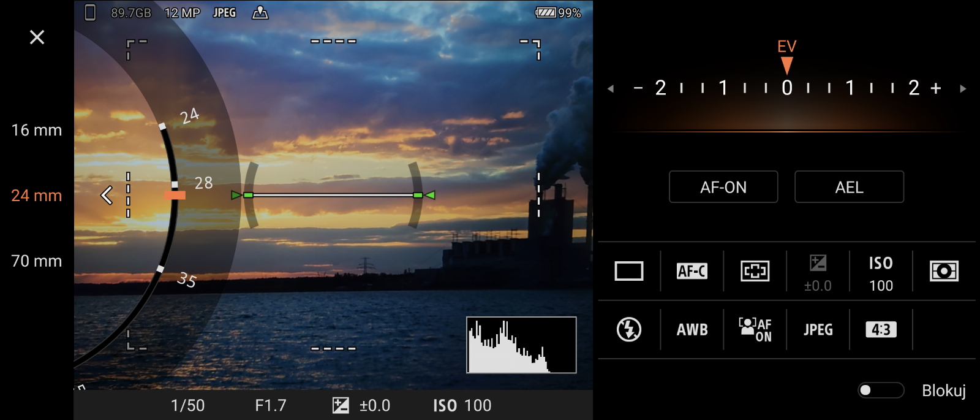
Task: Open focus area setting
Action: click(755, 271)
